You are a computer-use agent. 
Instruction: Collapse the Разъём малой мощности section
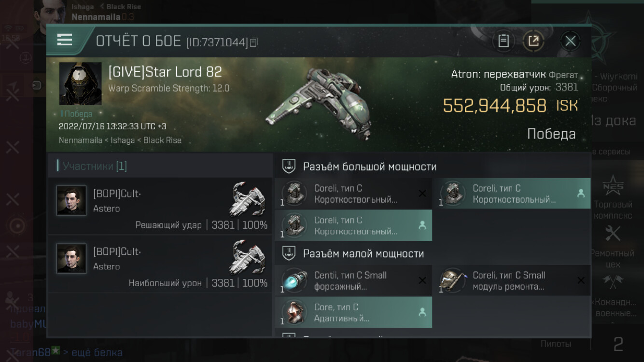(289, 253)
